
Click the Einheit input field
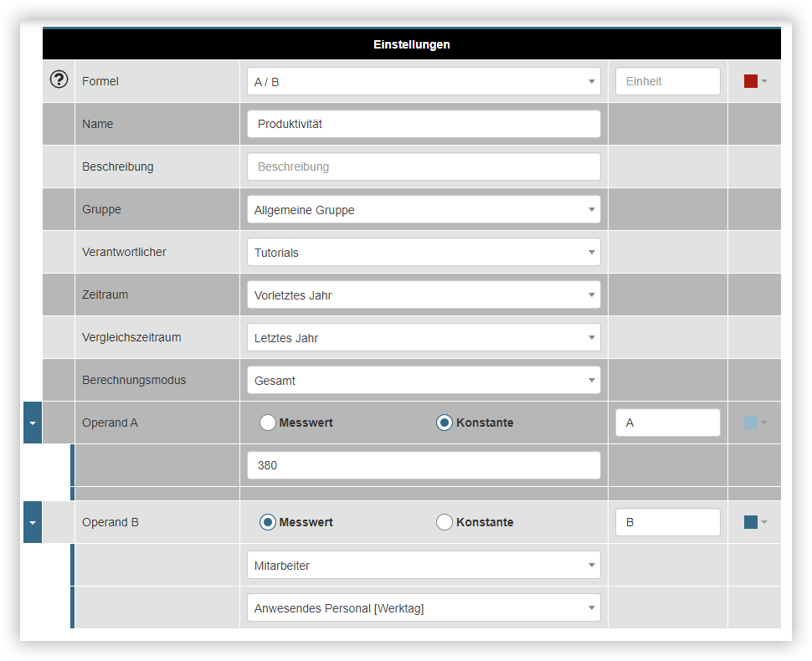(x=667, y=81)
